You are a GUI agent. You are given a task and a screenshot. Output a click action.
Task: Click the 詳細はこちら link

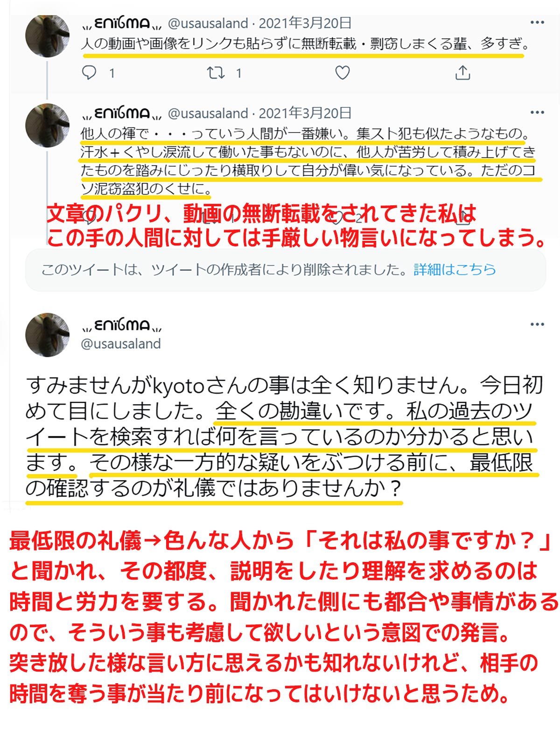pos(455,269)
